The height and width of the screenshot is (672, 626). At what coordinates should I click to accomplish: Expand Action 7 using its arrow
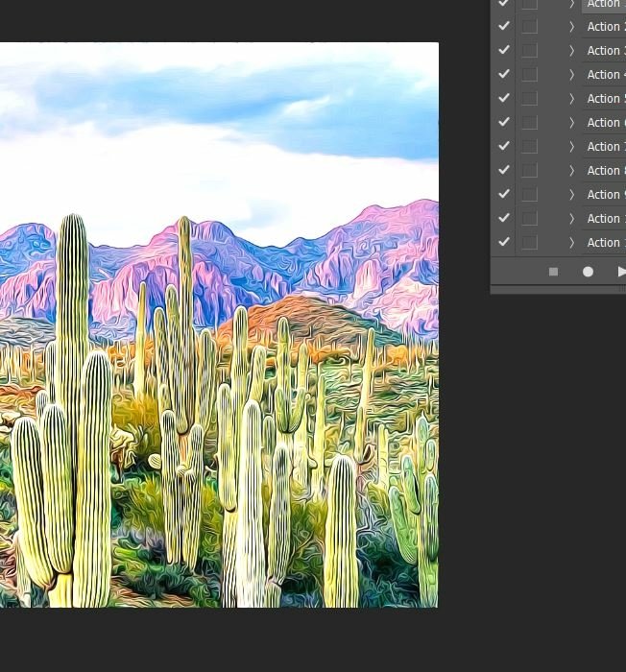pyautogui.click(x=572, y=146)
